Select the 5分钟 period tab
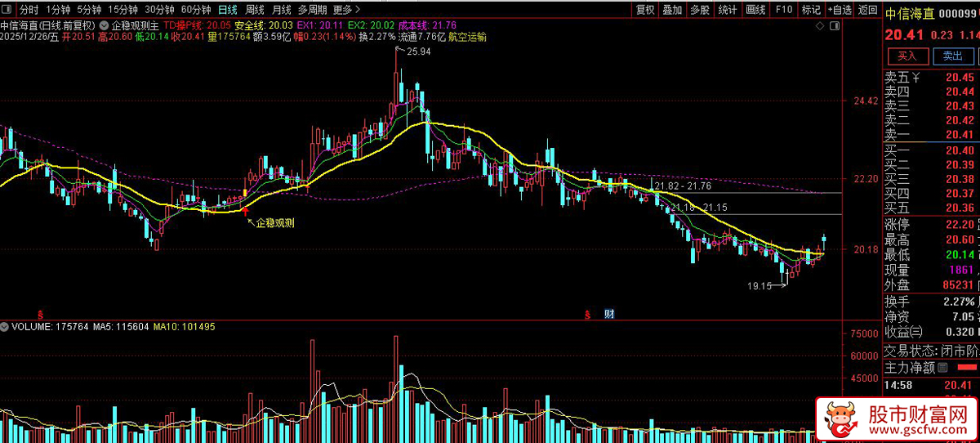 coord(89,10)
